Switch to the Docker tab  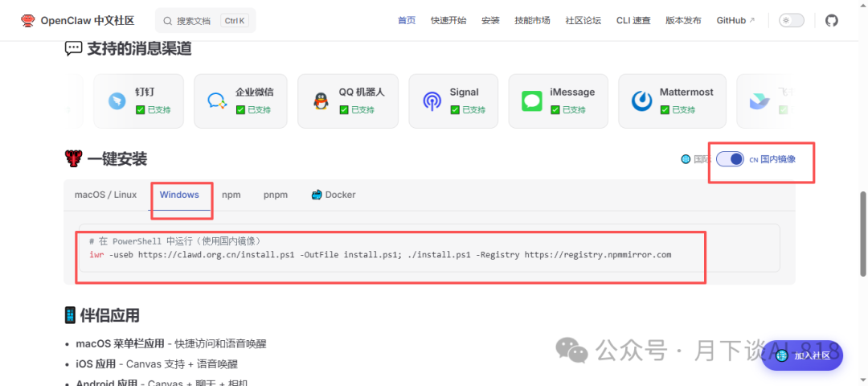334,195
